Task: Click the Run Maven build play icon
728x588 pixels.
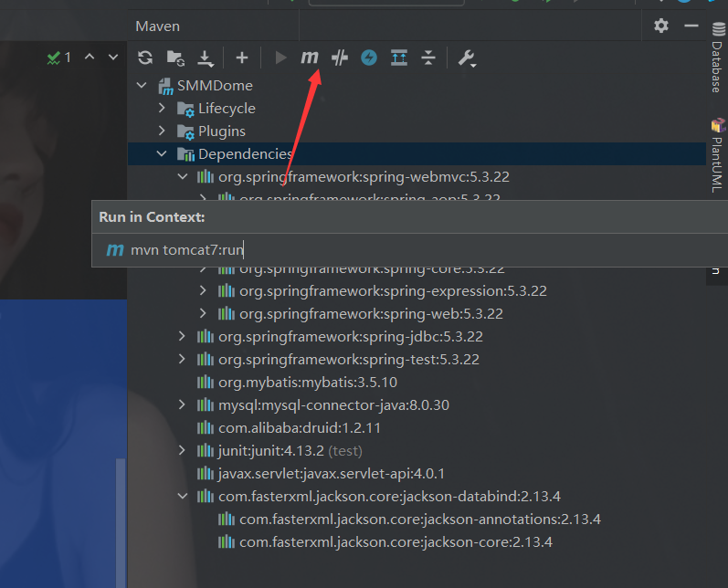Action: tap(280, 58)
